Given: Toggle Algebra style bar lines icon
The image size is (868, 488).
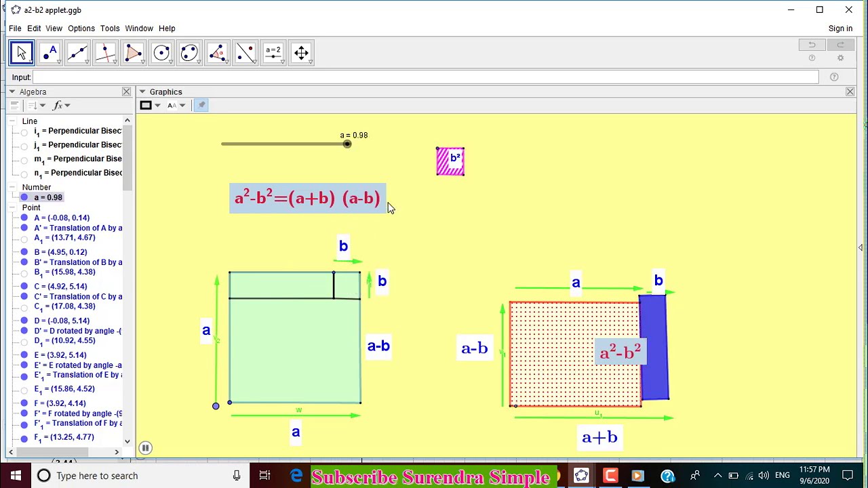Looking at the screenshot, I should [x=14, y=105].
